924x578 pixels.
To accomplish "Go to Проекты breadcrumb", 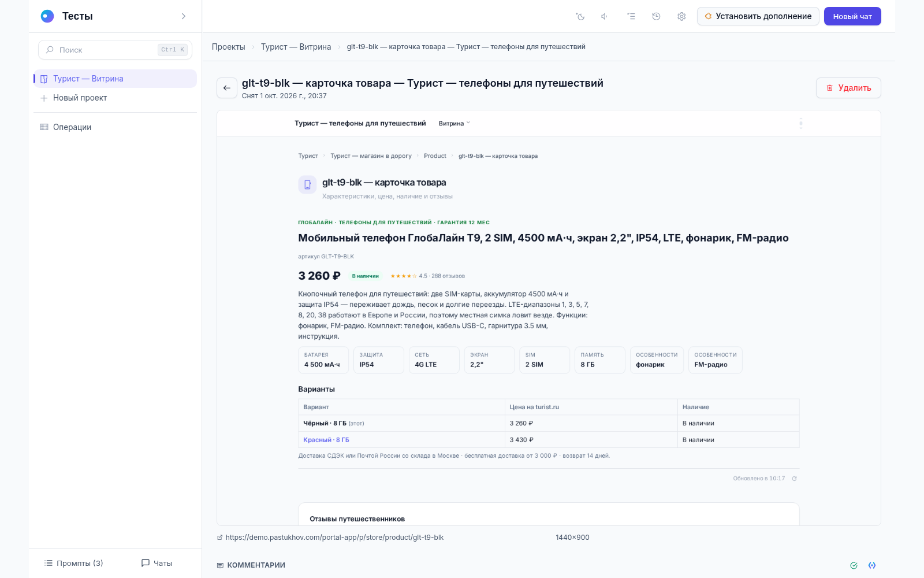I will pyautogui.click(x=228, y=47).
